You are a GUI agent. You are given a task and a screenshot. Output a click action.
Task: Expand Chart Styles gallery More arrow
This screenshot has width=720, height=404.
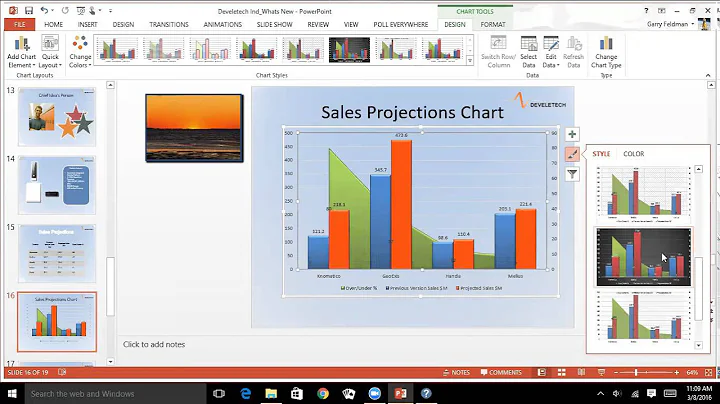tap(470, 61)
